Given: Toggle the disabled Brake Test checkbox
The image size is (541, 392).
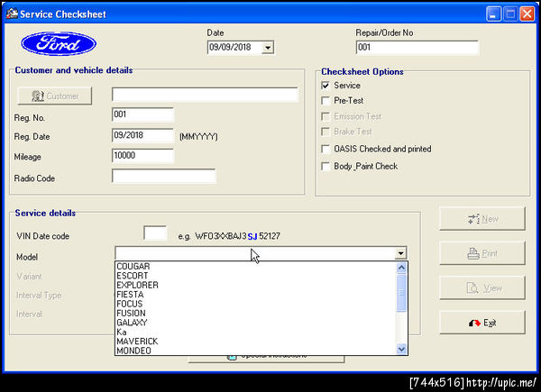Looking at the screenshot, I should tap(326, 132).
